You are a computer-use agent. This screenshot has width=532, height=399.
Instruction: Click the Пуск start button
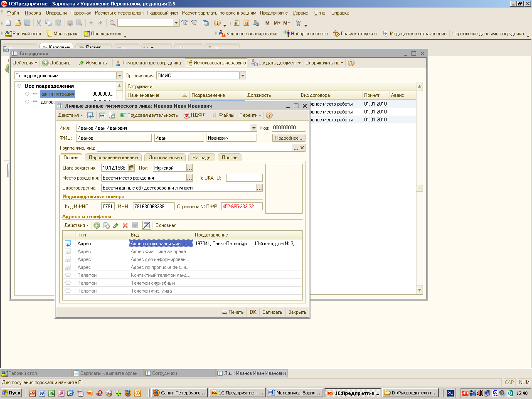[x=12, y=393]
